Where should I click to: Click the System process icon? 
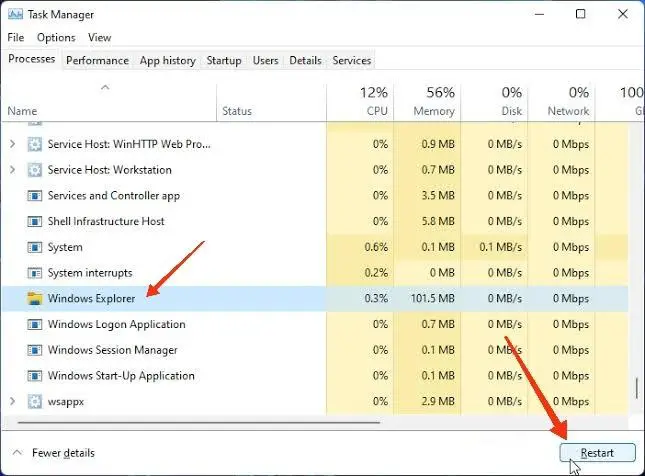pos(35,247)
